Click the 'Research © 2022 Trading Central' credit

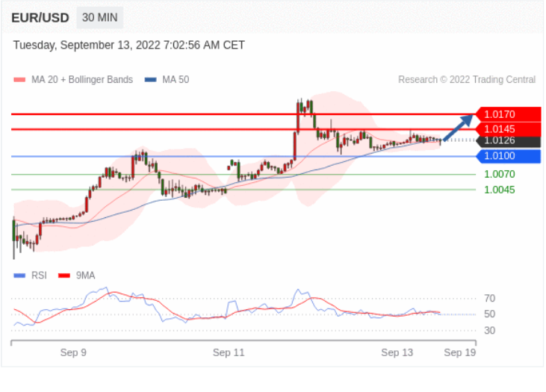coord(467,80)
